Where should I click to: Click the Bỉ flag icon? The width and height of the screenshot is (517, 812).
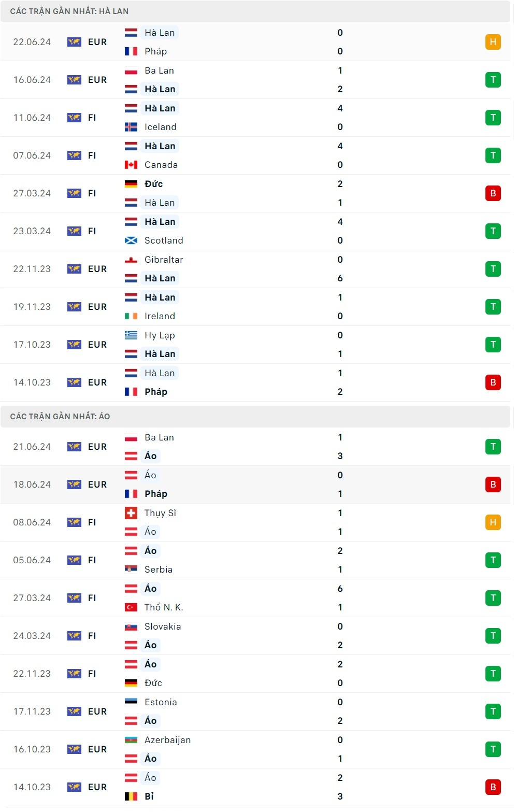tap(131, 796)
